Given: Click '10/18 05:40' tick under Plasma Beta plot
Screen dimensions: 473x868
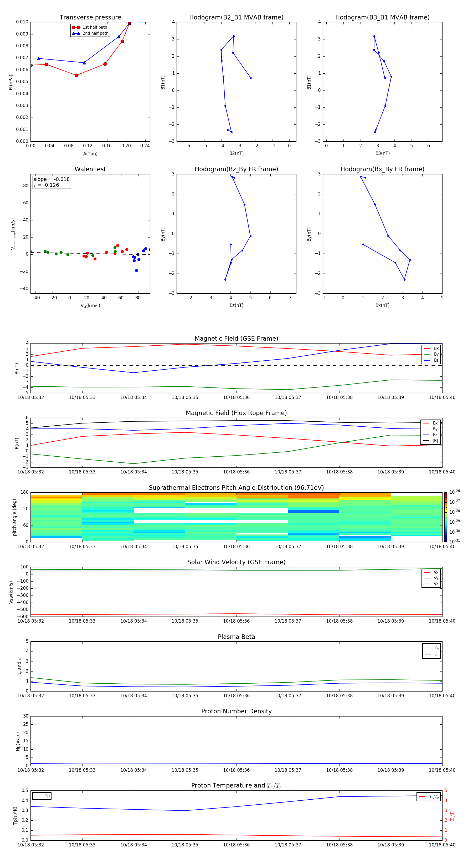Looking at the screenshot, I should (442, 695).
